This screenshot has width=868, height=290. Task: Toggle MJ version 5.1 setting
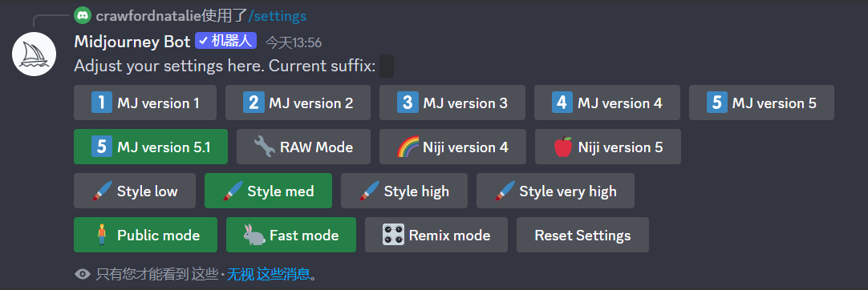(151, 147)
